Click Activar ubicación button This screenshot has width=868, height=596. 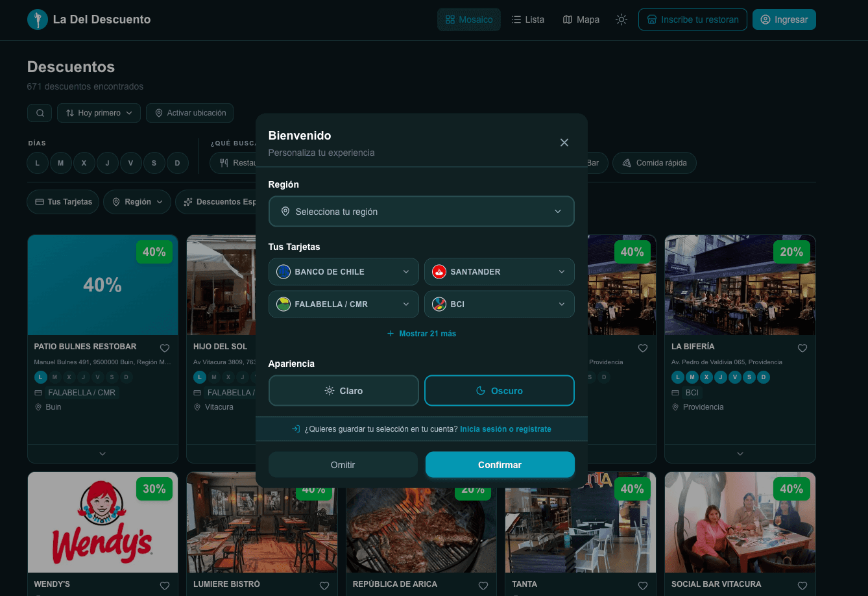point(189,113)
